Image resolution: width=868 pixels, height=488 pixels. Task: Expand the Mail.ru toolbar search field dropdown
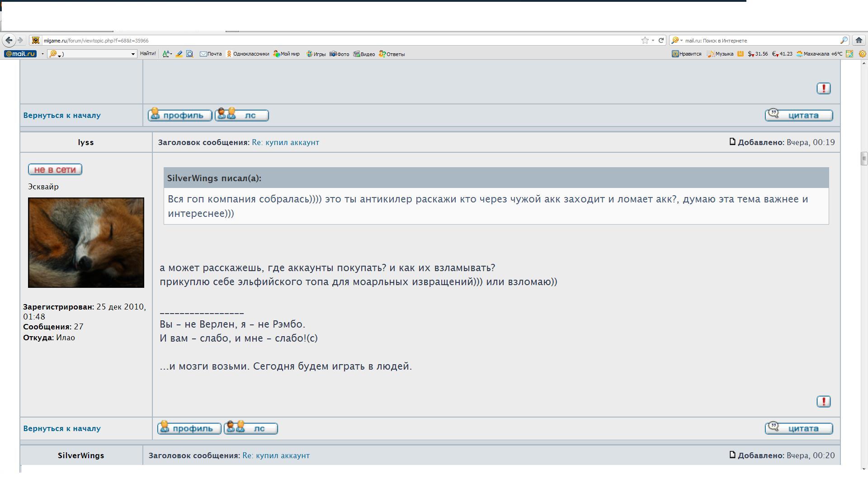click(x=133, y=54)
